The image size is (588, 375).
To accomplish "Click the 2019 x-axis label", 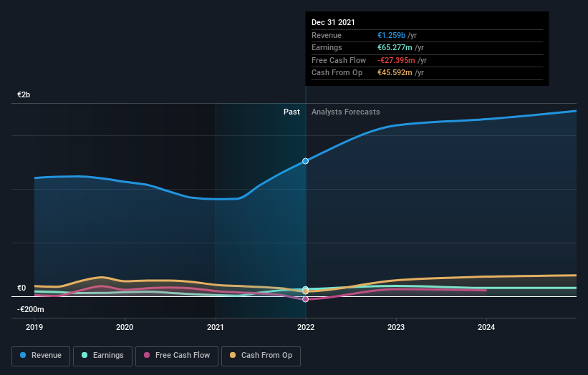I will click(34, 328).
